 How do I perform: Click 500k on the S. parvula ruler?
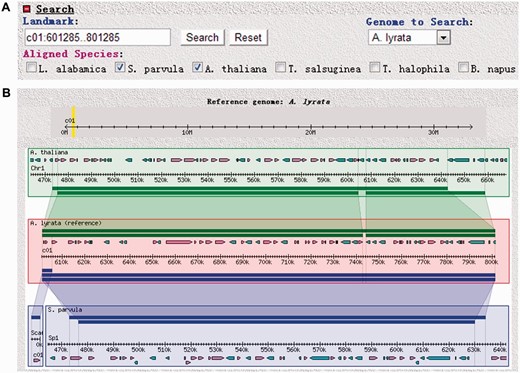138,350
